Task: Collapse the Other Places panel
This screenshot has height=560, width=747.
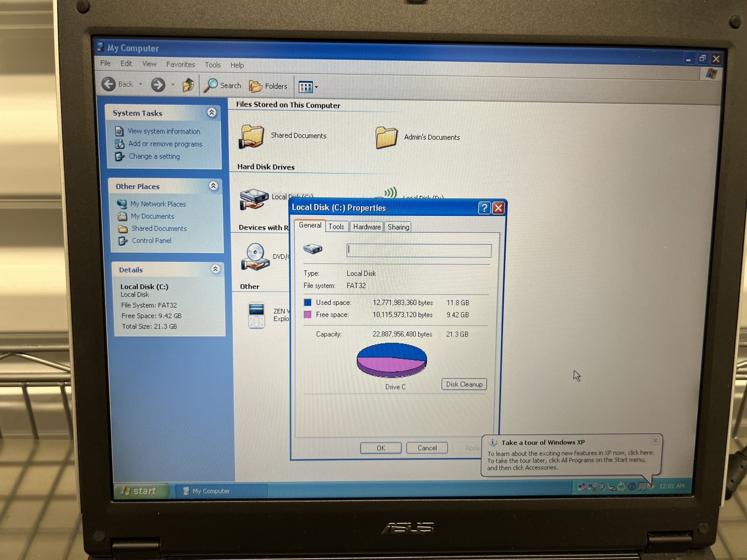Action: [x=213, y=186]
